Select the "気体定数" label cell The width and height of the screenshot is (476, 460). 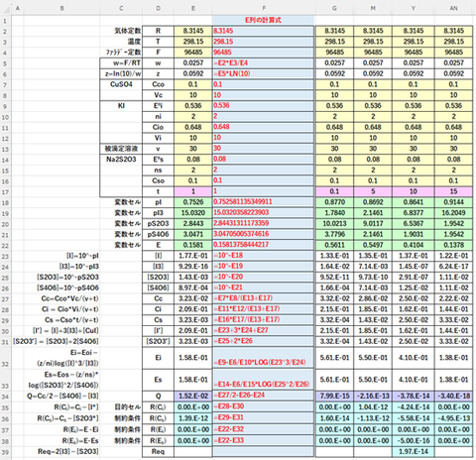point(121,31)
